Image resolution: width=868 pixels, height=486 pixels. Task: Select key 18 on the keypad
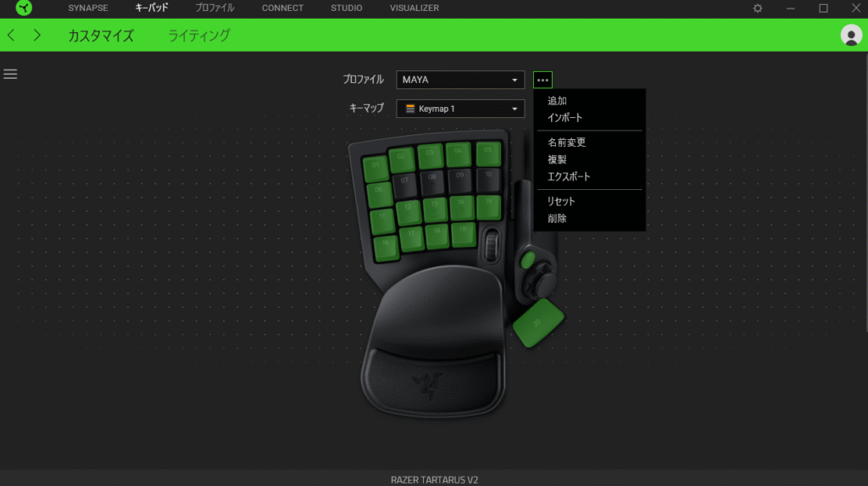pyautogui.click(x=437, y=235)
